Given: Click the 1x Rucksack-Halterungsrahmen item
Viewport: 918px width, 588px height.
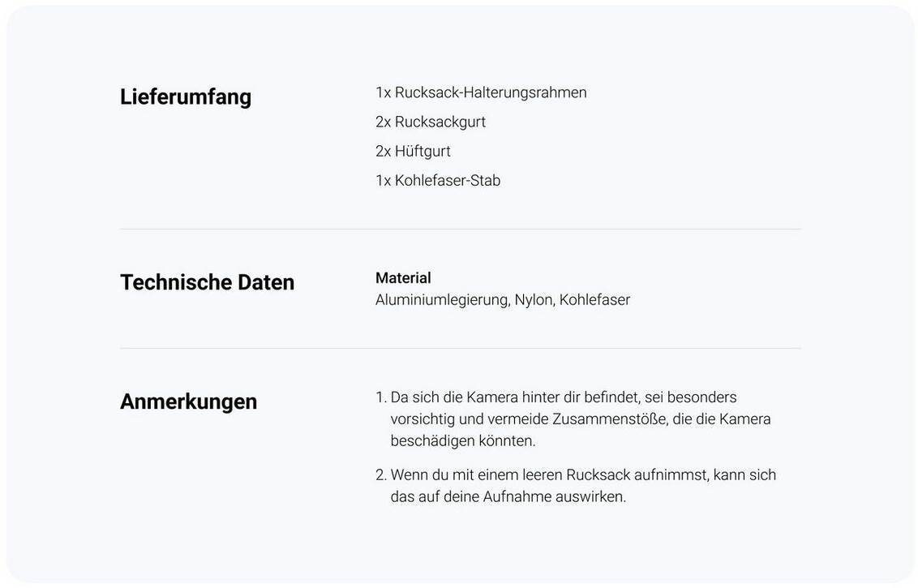Looking at the screenshot, I should tap(481, 92).
